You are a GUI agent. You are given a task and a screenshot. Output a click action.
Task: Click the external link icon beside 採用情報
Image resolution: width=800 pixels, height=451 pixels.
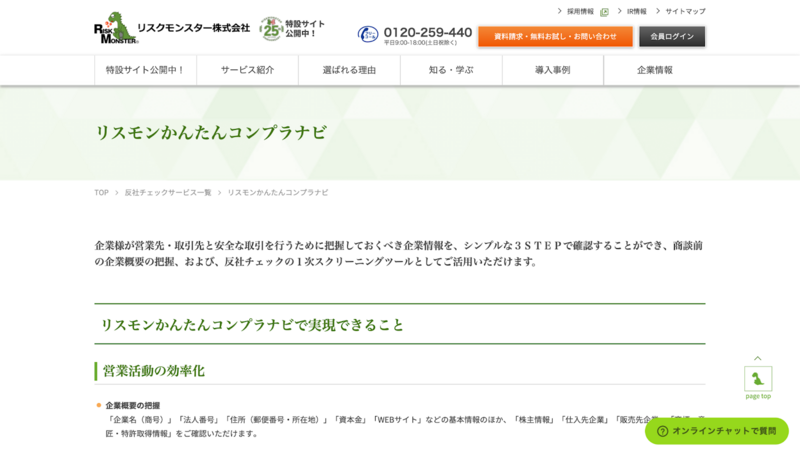605,12
